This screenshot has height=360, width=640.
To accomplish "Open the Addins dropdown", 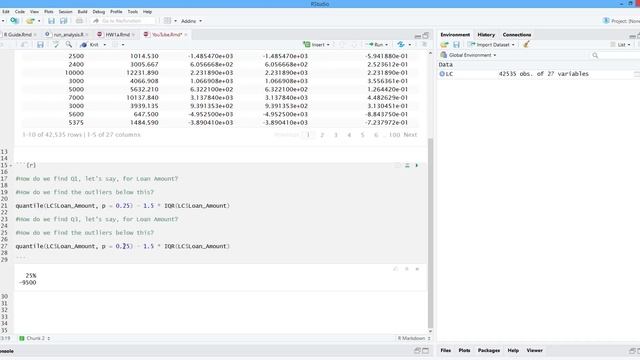I will [x=191, y=21].
